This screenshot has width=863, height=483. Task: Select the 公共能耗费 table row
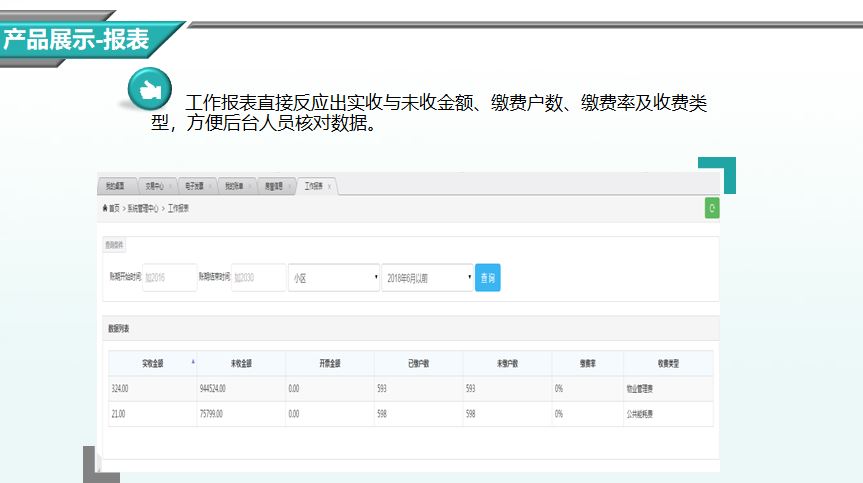(410, 413)
